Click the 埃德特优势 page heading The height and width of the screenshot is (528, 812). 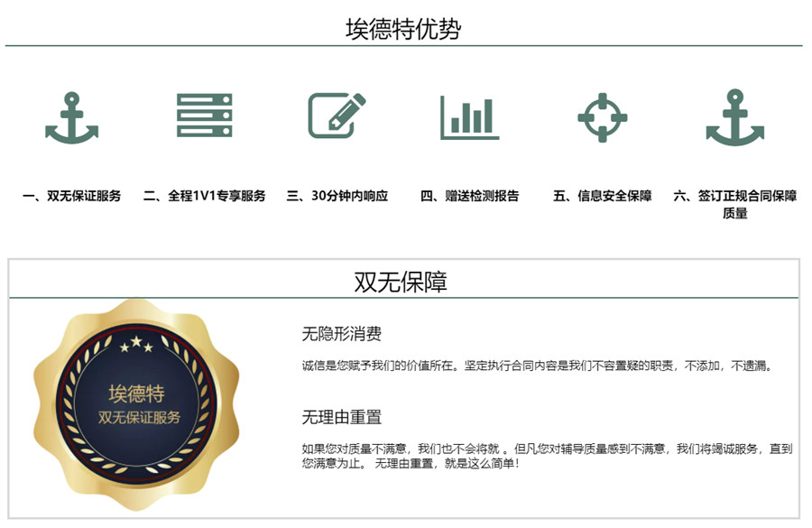(x=403, y=29)
